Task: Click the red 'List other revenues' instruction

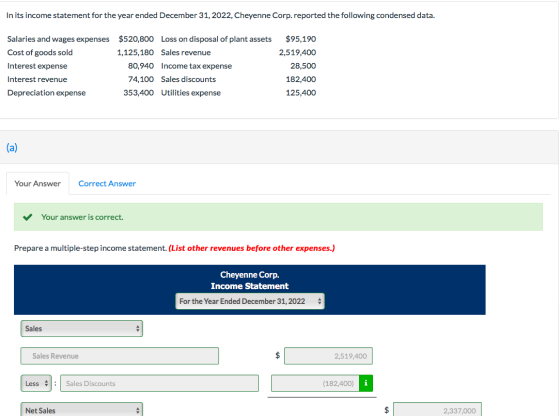Action: [x=252, y=248]
